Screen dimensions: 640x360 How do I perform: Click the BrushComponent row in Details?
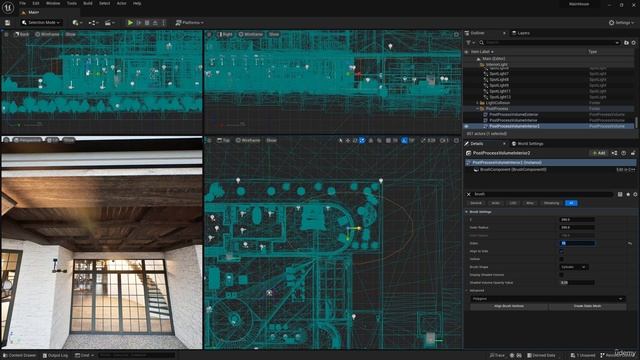[x=551, y=170]
